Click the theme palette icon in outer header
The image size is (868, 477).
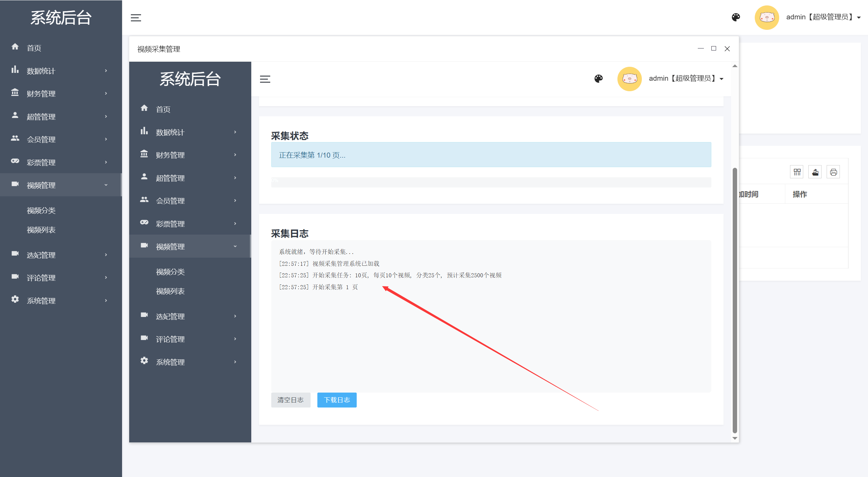click(735, 17)
